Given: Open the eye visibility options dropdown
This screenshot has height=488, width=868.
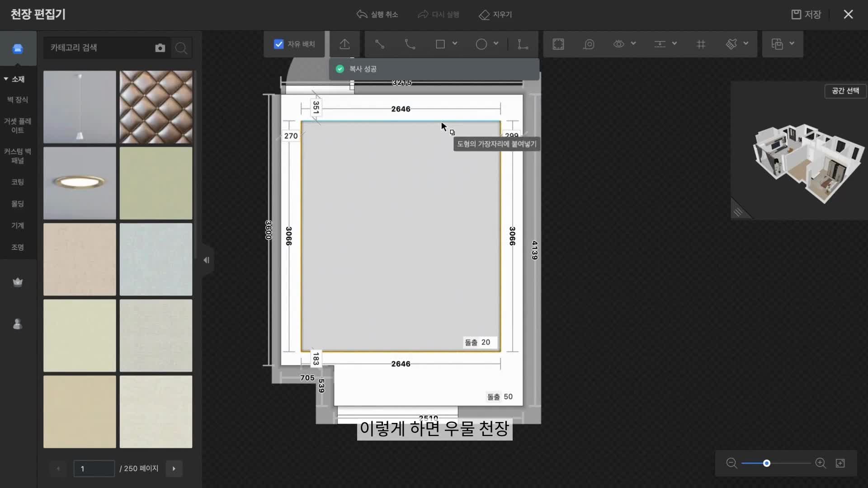Looking at the screenshot, I should point(633,44).
